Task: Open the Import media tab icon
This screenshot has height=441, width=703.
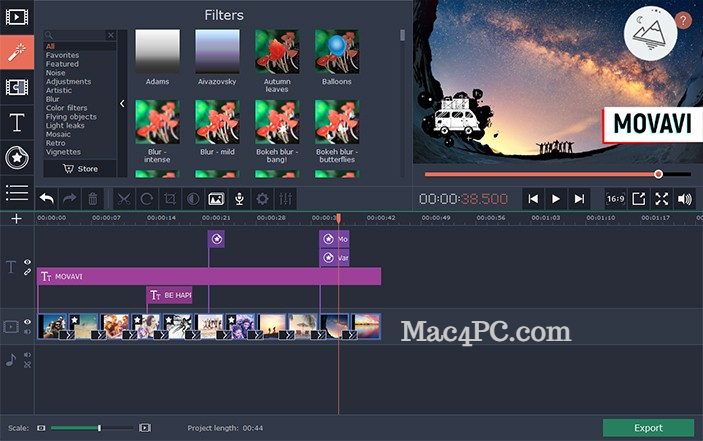Action: click(17, 17)
